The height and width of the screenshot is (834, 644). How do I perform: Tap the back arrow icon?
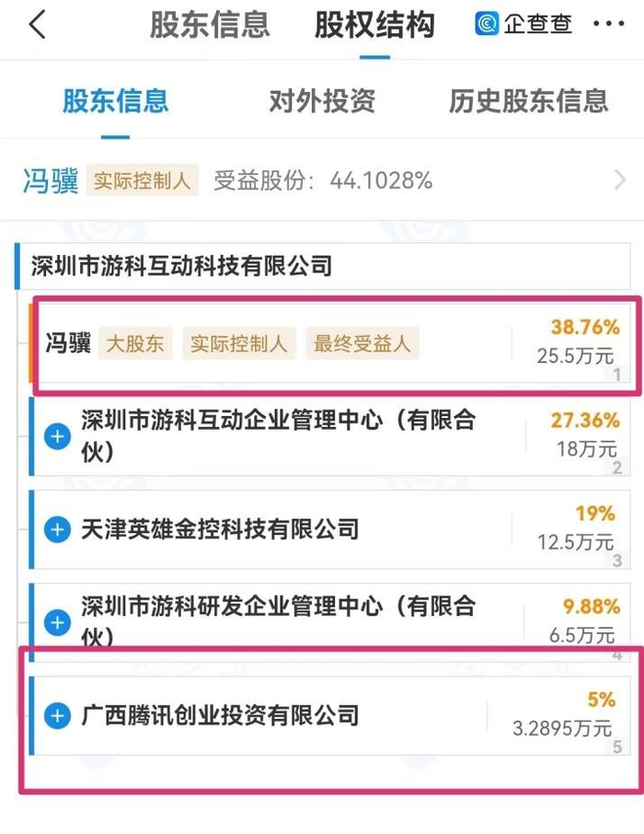point(37,25)
